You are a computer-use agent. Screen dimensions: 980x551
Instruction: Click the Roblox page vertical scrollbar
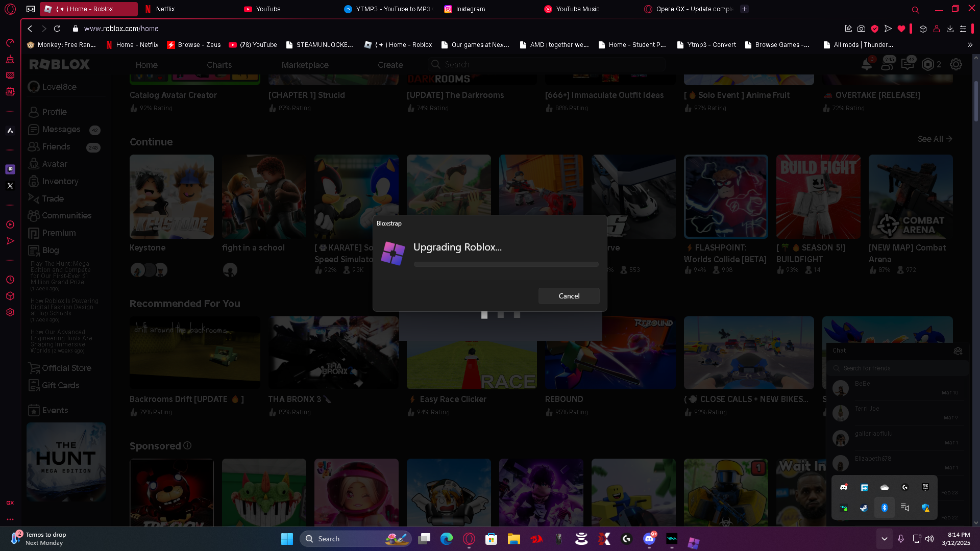click(976, 101)
